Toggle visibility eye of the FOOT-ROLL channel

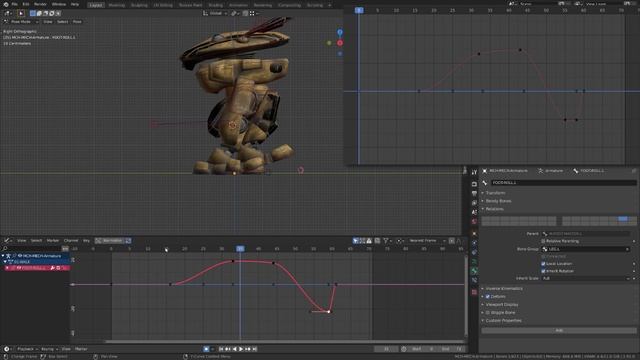point(19,268)
